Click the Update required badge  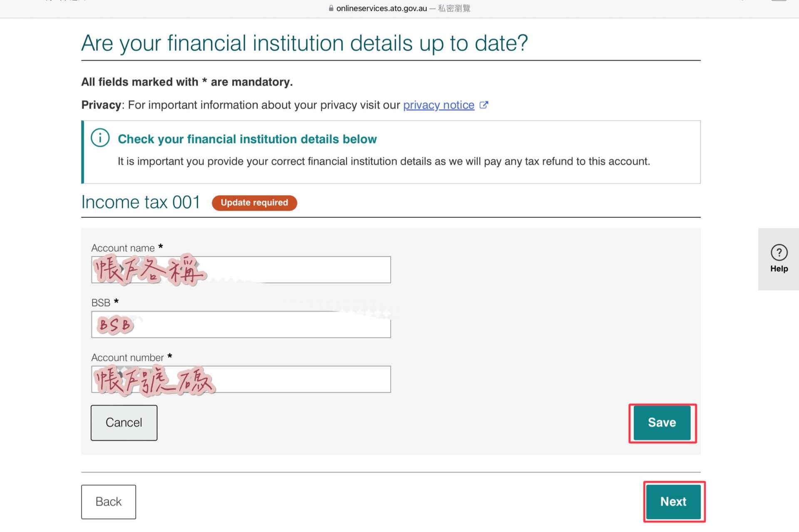(254, 203)
